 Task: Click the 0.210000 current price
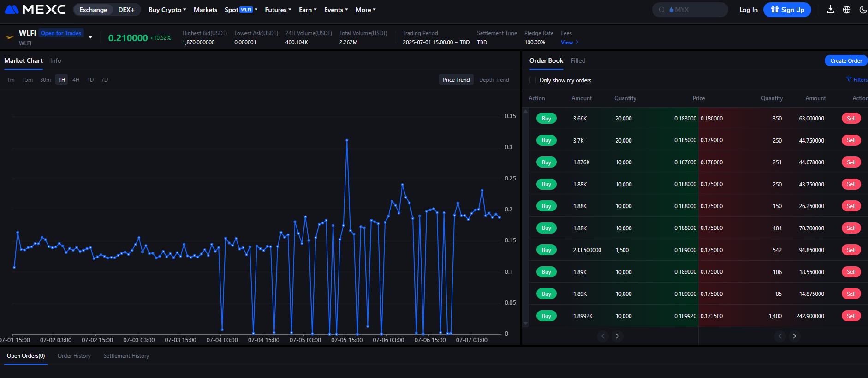128,38
